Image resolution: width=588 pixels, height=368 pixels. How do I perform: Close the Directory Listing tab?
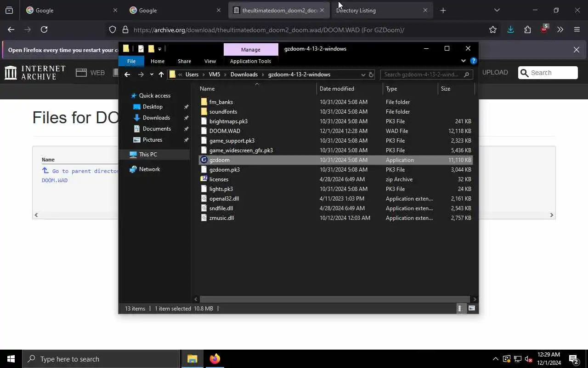425,10
